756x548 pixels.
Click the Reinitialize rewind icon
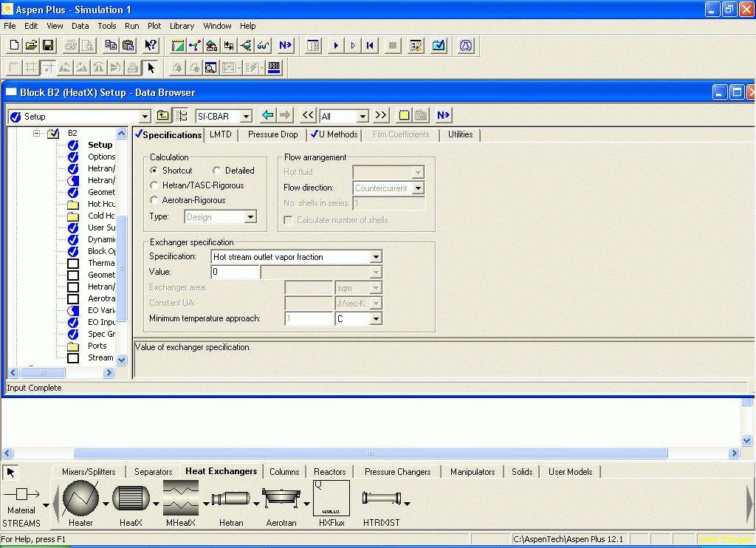(x=370, y=45)
